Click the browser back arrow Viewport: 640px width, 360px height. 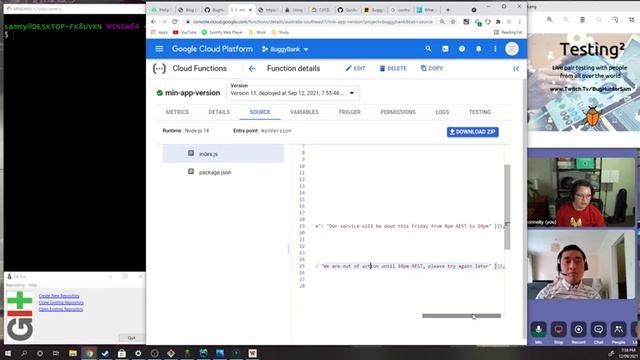(x=153, y=22)
